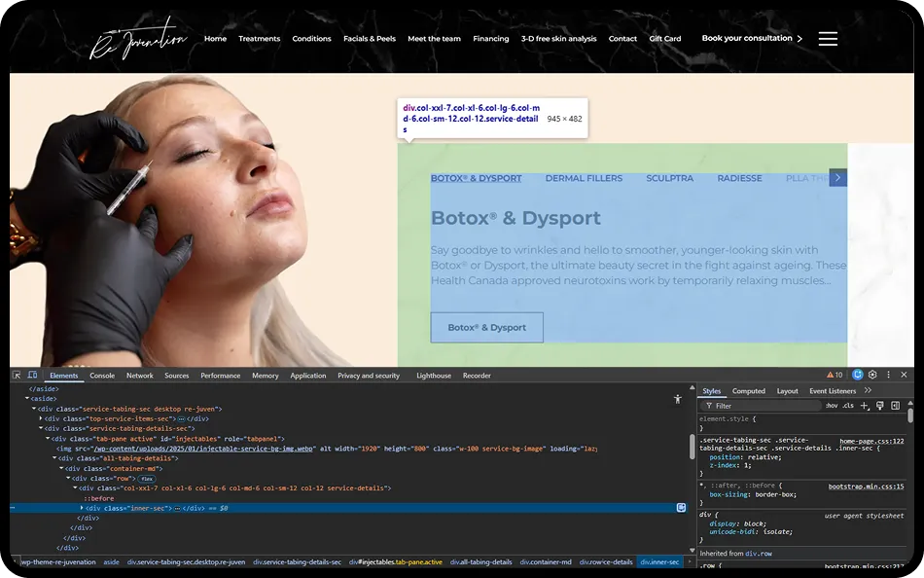
Task: Open home-page.css:122 source link
Action: point(871,441)
